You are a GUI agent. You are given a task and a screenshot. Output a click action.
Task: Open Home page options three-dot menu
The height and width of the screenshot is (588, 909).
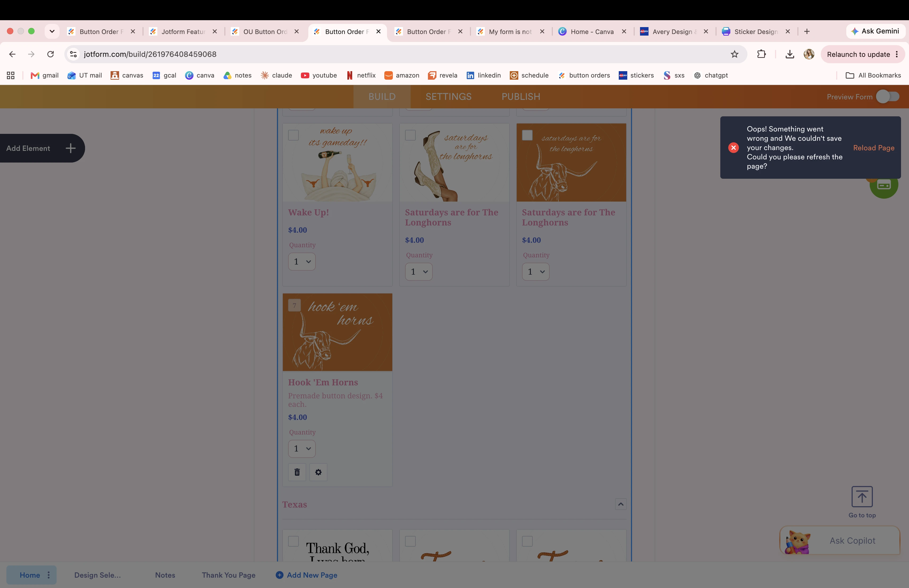48,575
